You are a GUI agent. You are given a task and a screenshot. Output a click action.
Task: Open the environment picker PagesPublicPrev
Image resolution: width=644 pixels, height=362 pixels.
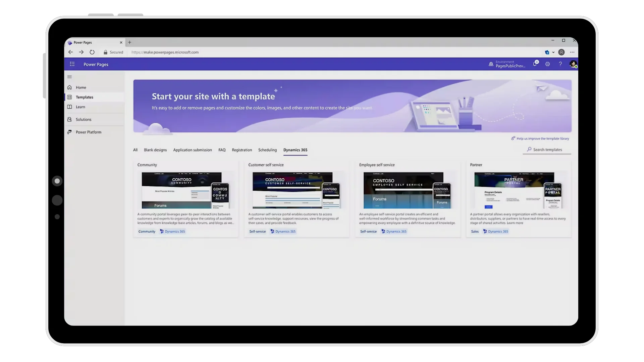click(507, 64)
